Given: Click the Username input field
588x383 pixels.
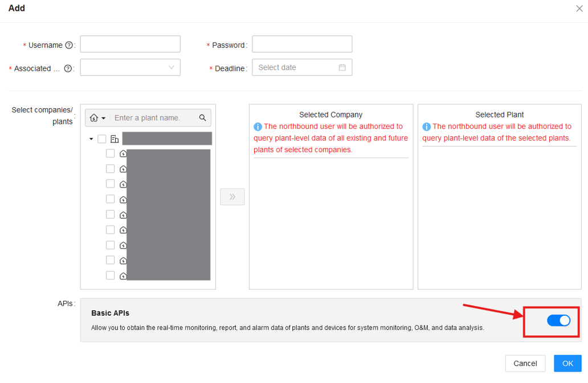Looking at the screenshot, I should [130, 44].
